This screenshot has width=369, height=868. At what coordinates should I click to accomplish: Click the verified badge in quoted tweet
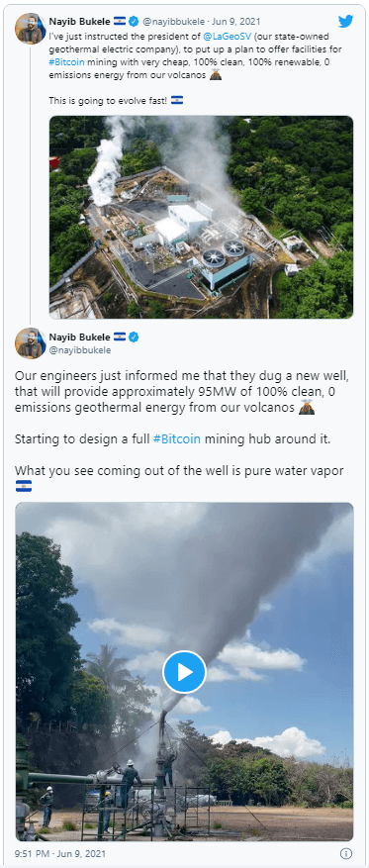pyautogui.click(x=134, y=22)
